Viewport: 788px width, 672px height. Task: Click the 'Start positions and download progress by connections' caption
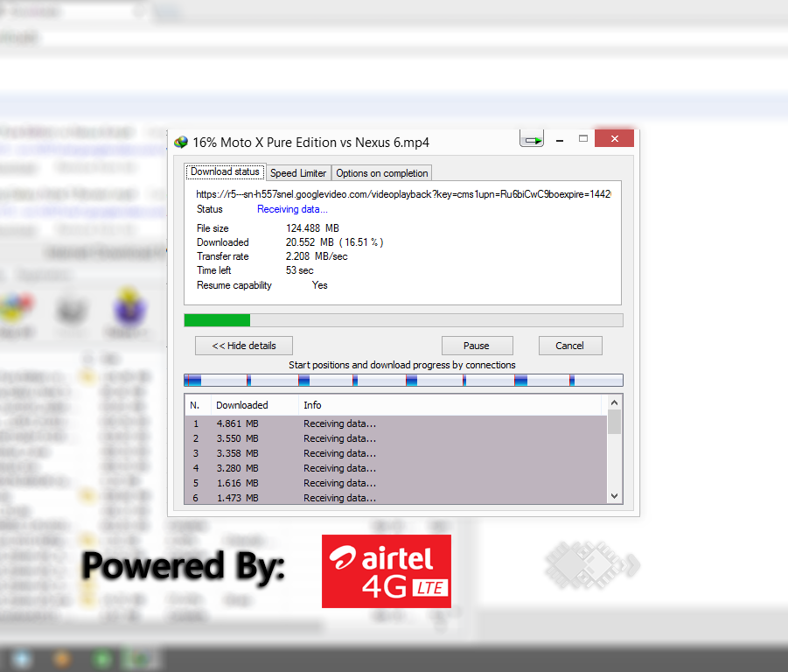402,365
